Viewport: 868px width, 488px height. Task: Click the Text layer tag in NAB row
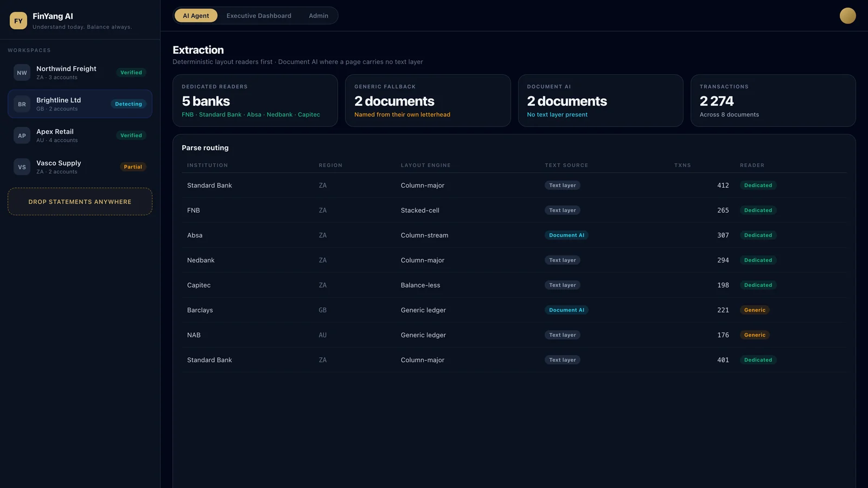tap(563, 335)
